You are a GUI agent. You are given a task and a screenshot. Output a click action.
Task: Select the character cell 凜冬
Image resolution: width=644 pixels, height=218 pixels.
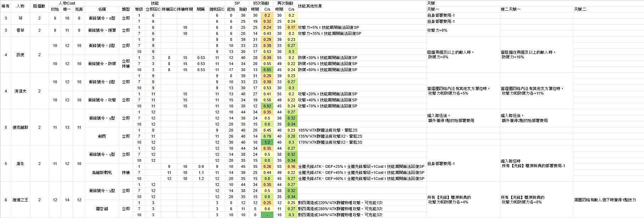(20, 164)
